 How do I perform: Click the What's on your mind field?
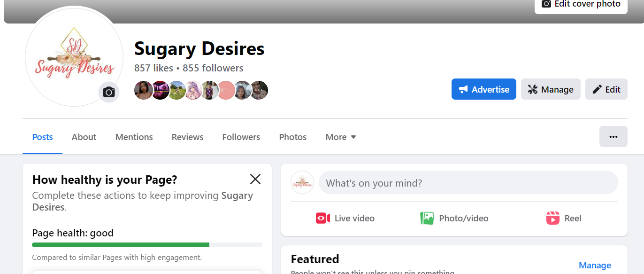(x=468, y=183)
